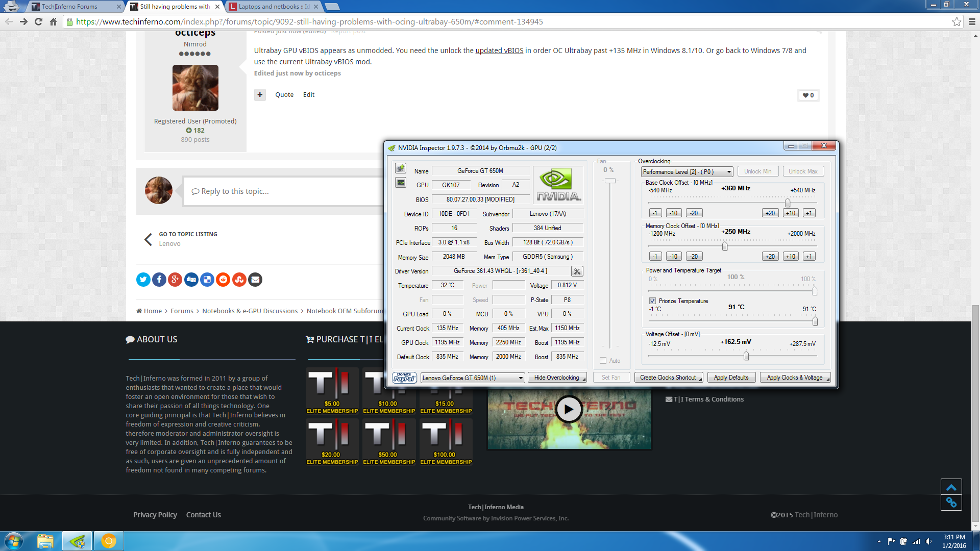Play the Tech Inferno video
Image resolution: width=980 pixels, height=551 pixels.
(x=569, y=409)
